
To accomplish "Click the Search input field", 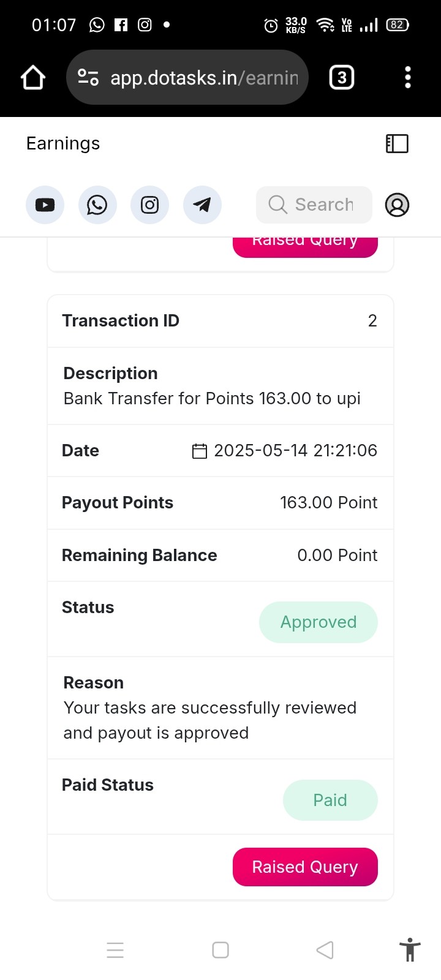I will coord(314,205).
